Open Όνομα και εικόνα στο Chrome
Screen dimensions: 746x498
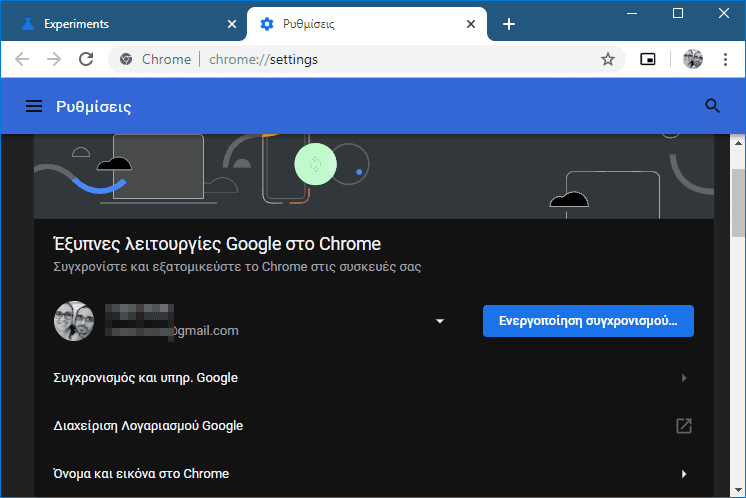click(x=373, y=474)
